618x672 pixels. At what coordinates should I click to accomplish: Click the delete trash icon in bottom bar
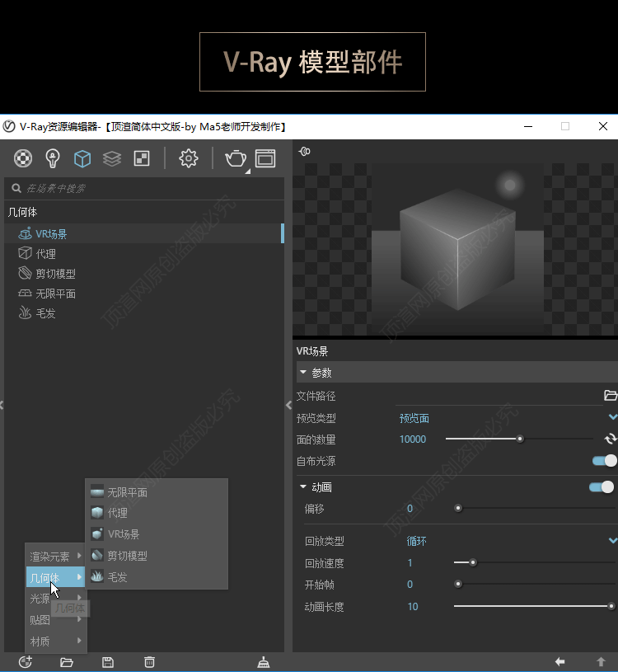point(149,662)
